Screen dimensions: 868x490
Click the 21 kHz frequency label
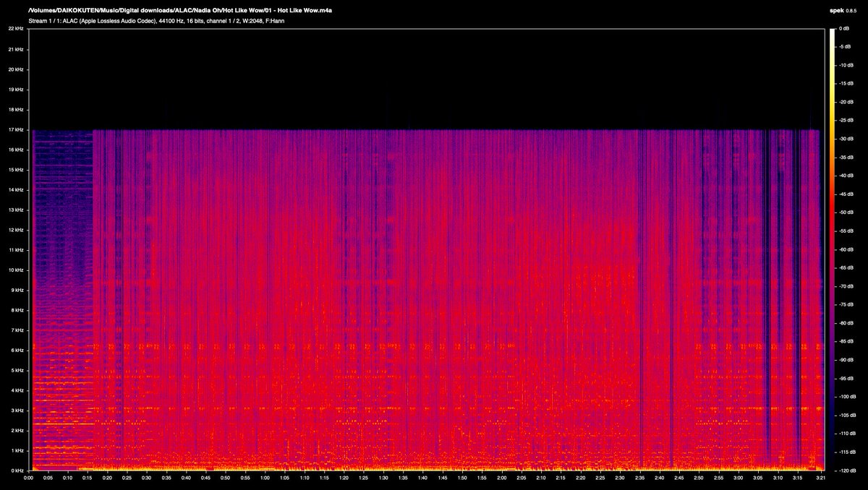click(16, 49)
